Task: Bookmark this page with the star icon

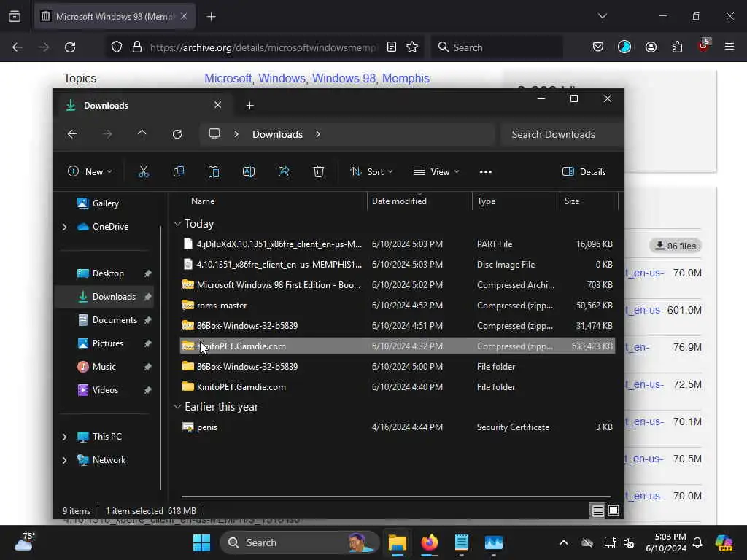Action: click(x=412, y=47)
